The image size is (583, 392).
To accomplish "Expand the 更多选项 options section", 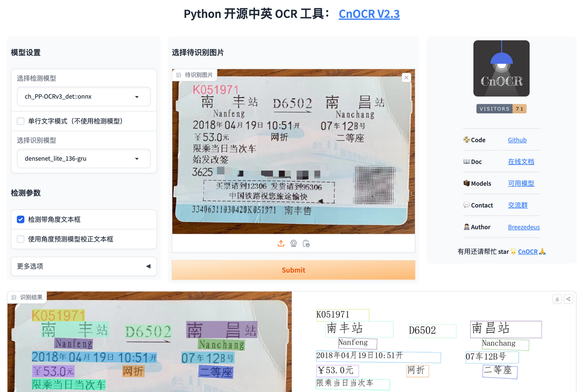I will click(83, 266).
